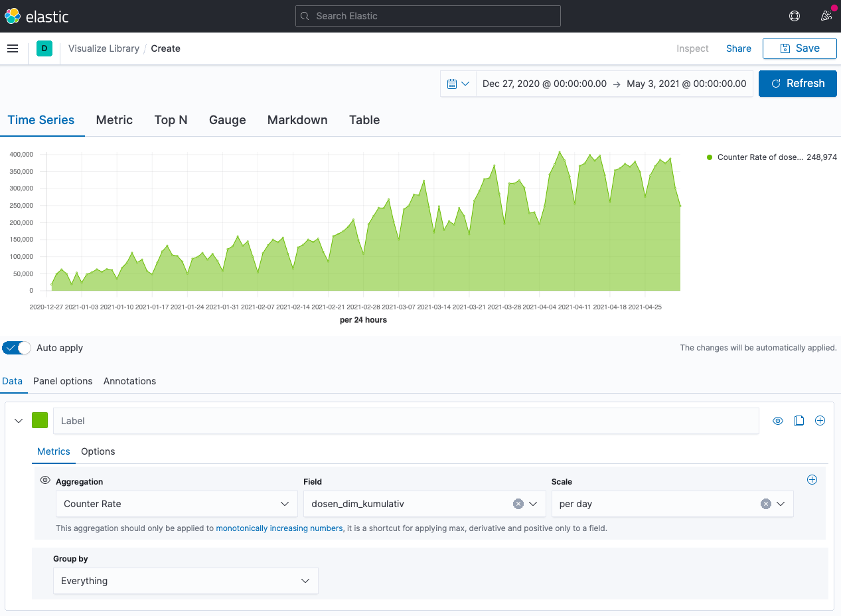The width and height of the screenshot is (841, 616).
Task: Toggle series visibility eye icon
Action: pyautogui.click(x=778, y=421)
